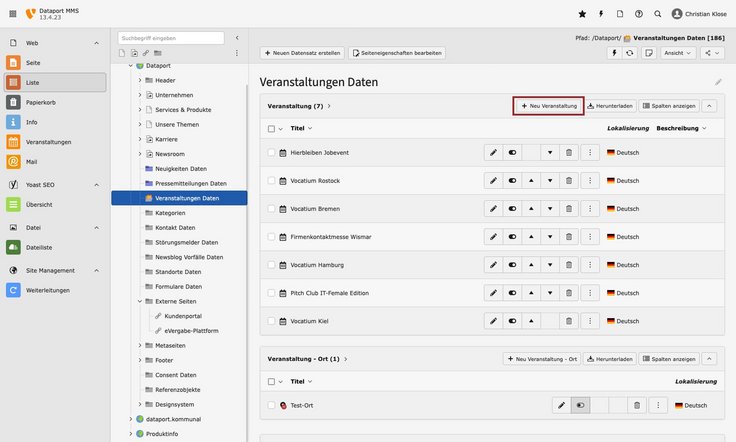Open the Ansicht dropdown
The width and height of the screenshot is (736, 442).
(676, 52)
